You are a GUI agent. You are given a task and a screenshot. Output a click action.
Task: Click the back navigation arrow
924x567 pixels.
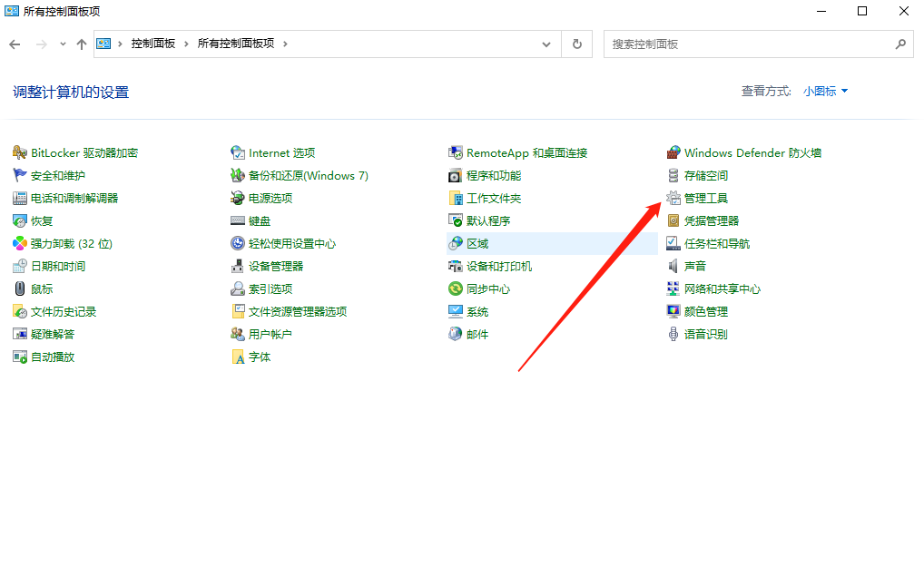[x=15, y=43]
